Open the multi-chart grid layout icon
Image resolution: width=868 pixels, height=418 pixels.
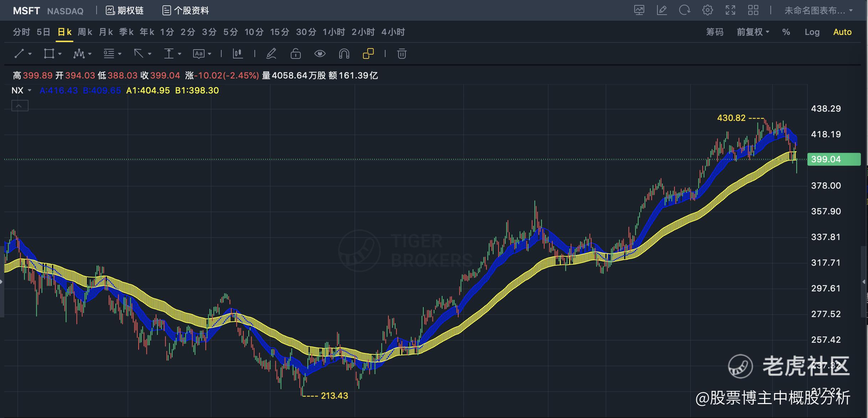point(753,10)
